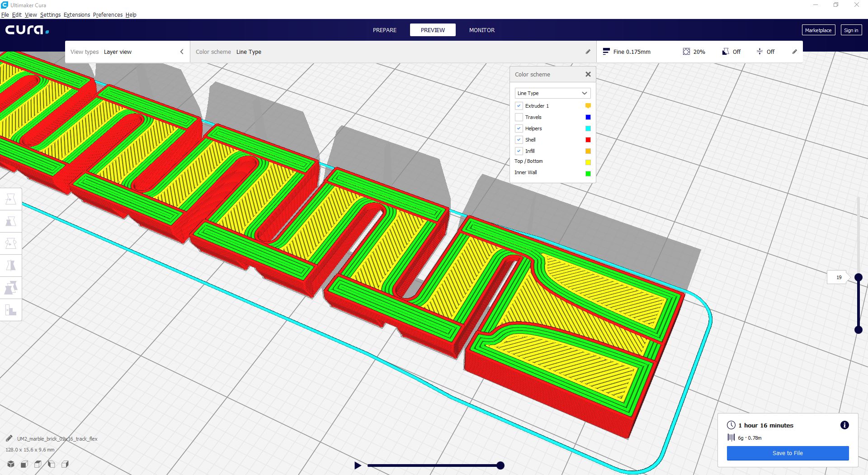This screenshot has height=475, width=868.
Task: Uncheck Extruder 1 checkbox
Action: click(519, 105)
